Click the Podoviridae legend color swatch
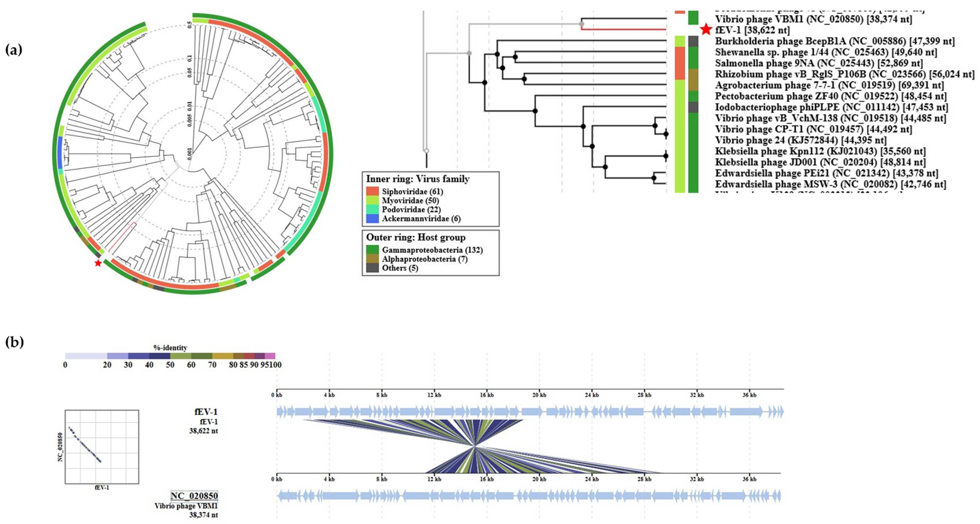The width and height of the screenshot is (980, 524). (x=372, y=210)
